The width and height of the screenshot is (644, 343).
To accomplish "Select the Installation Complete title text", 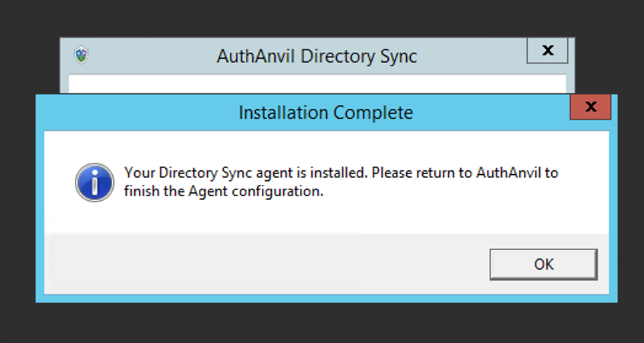I will pos(326,112).
